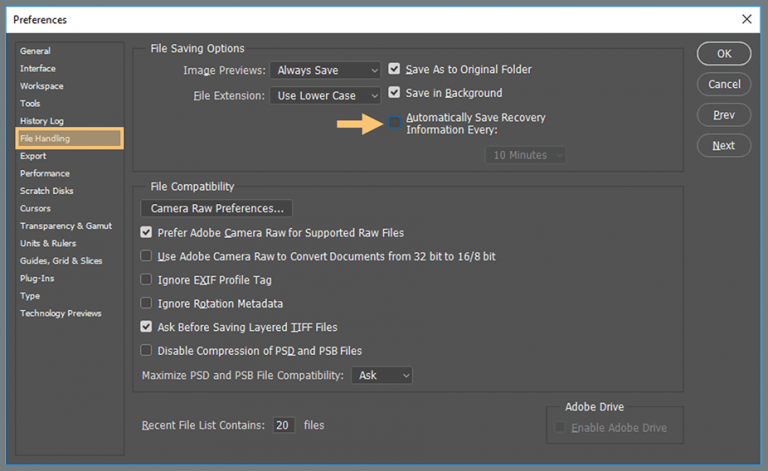Check Ignore EXIF Profile Tag option
768x471 pixels.
[x=147, y=280]
